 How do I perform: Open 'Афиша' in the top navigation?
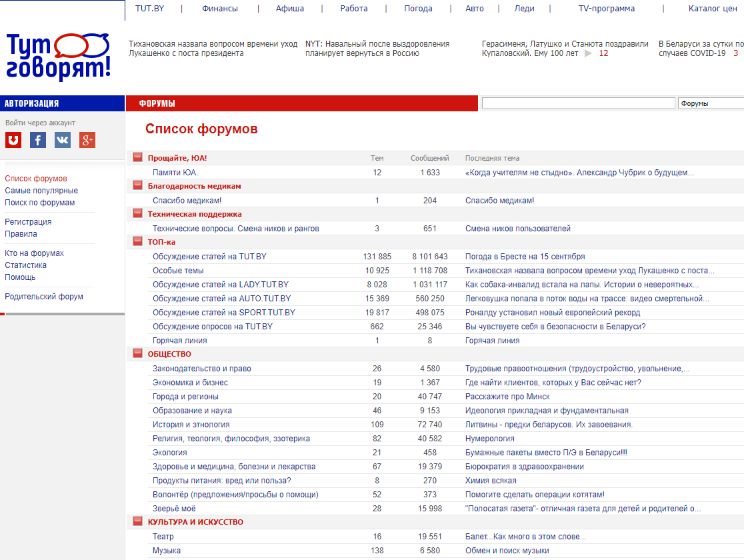coord(290,9)
